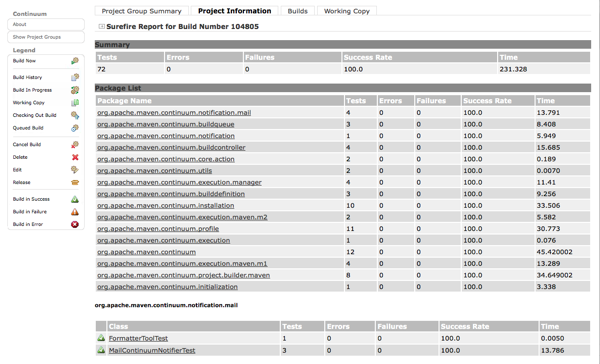The width and height of the screenshot is (600, 364).
Task: Open the MailContinuumNotifierTest class link
Action: point(152,350)
